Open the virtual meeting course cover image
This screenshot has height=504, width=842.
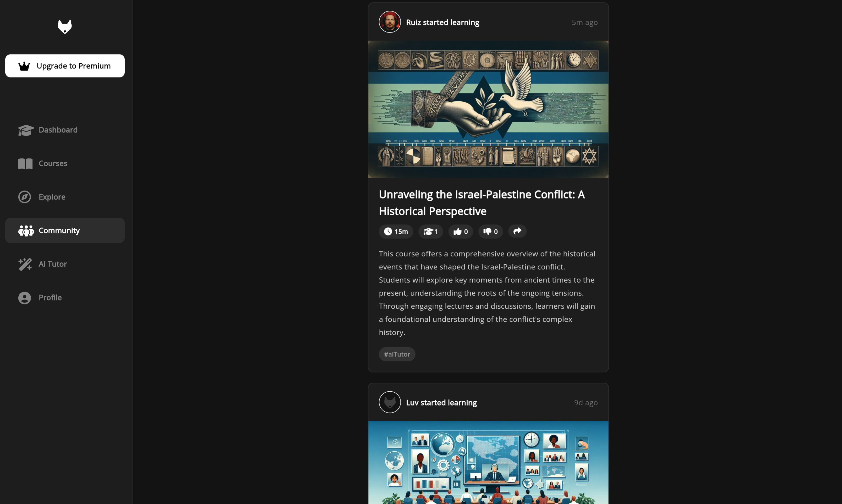pos(488,463)
